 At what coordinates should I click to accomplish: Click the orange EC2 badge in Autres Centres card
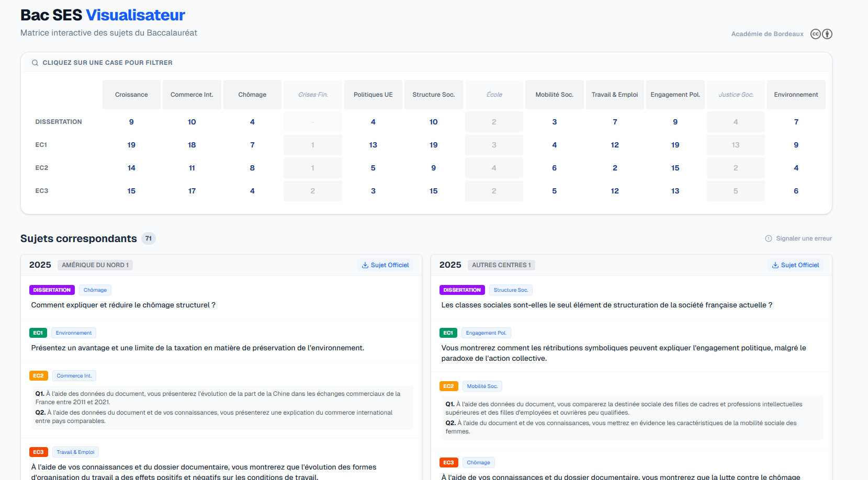coord(448,386)
